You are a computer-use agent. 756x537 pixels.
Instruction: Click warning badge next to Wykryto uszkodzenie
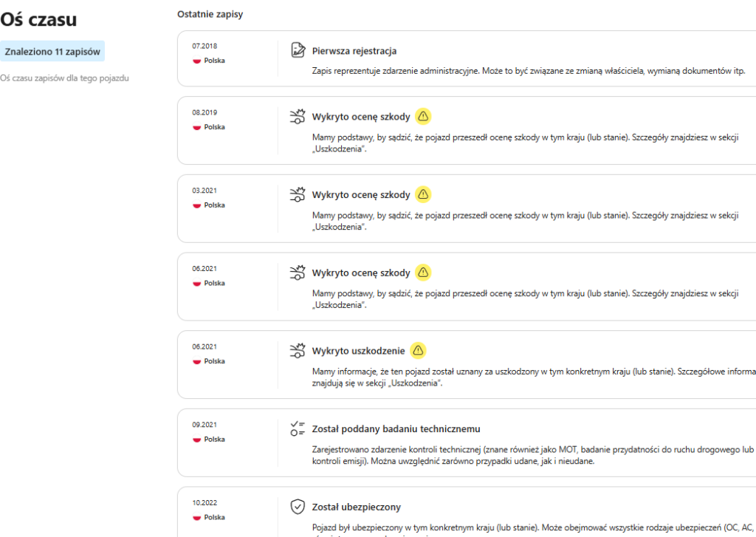click(419, 350)
